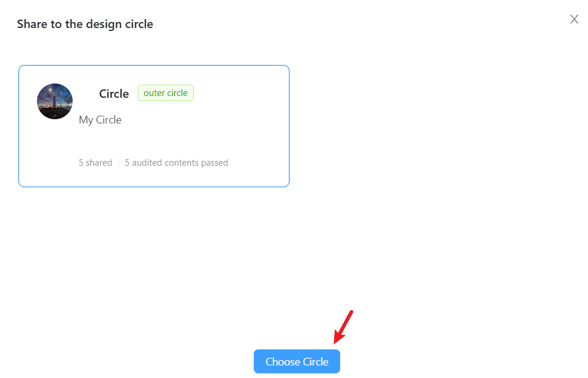
Task: Click the word "design" in the dialog title
Action: (104, 24)
